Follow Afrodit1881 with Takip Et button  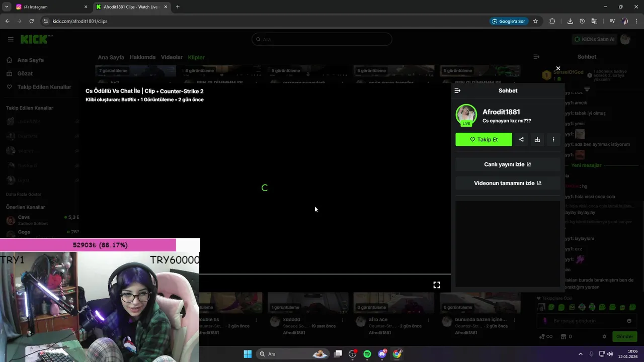[x=484, y=140]
